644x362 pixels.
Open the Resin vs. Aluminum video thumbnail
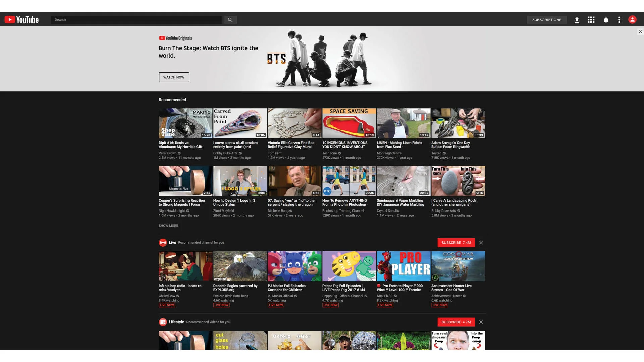[185, 123]
